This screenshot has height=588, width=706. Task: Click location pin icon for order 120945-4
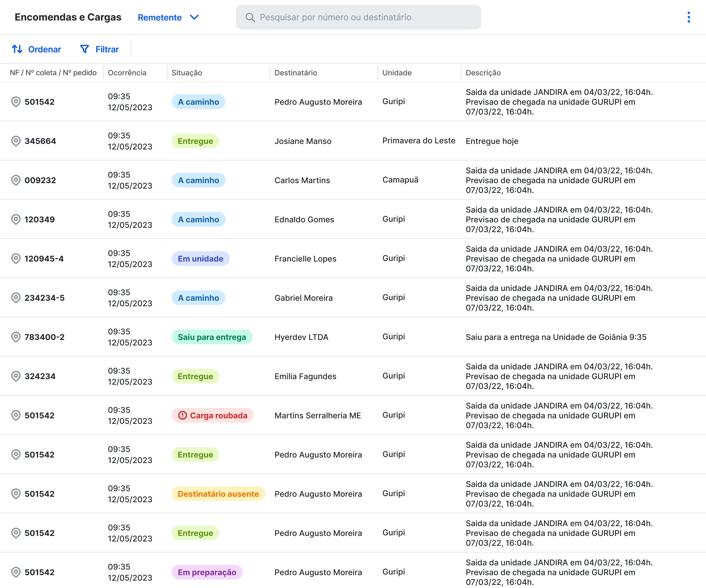(16, 258)
